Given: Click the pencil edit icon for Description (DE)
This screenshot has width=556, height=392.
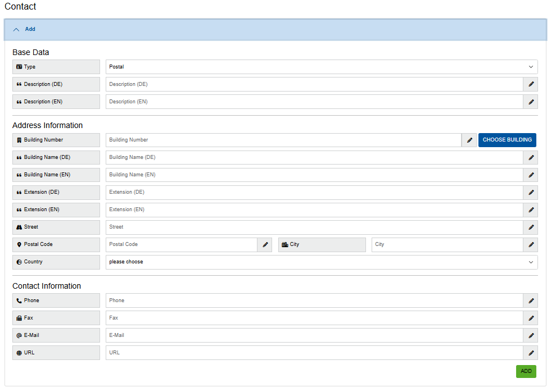Looking at the screenshot, I should (x=531, y=84).
